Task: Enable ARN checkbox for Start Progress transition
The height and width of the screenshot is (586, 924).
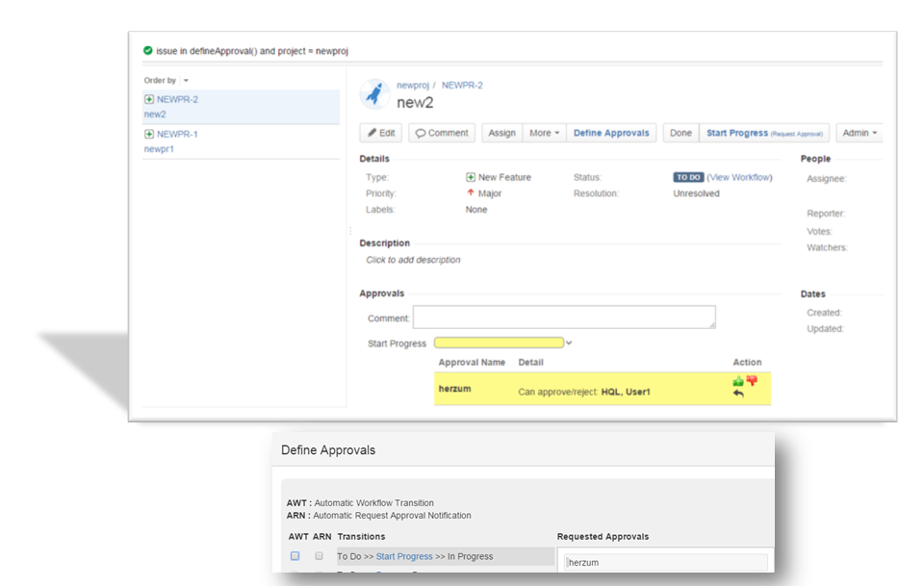Action: 319,556
